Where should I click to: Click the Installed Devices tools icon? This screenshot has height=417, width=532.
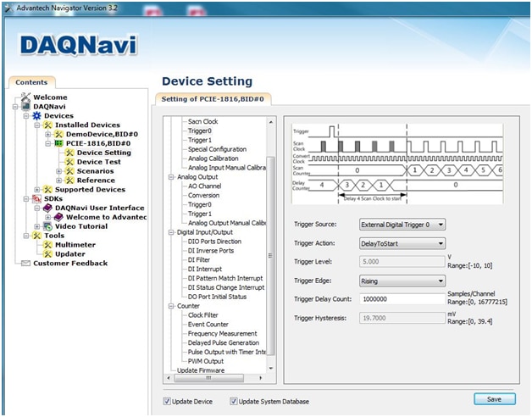tap(47, 125)
